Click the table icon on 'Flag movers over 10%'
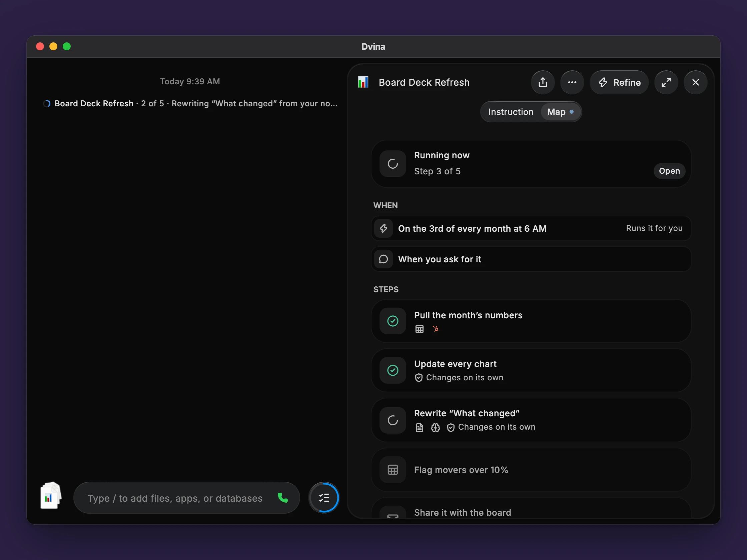Screen dimensions: 747x560 pyautogui.click(x=393, y=470)
